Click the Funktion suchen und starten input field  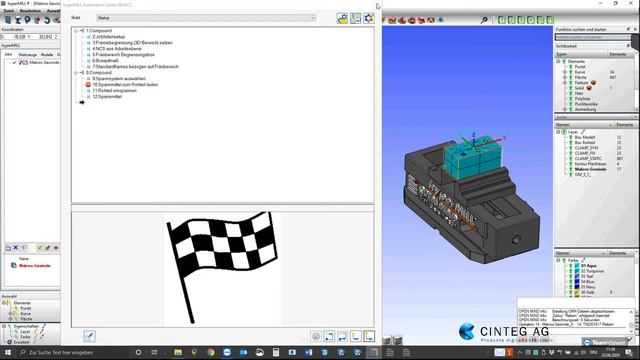(593, 37)
